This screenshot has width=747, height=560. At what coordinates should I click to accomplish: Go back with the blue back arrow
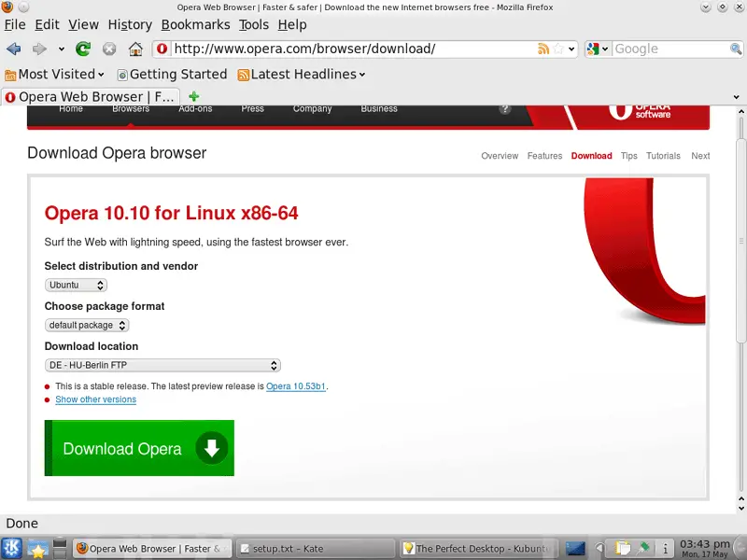(x=14, y=49)
